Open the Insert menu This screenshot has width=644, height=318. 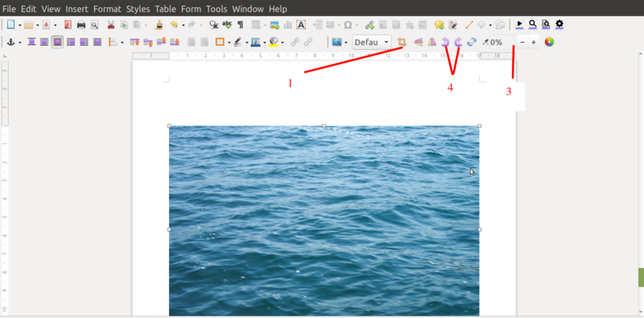click(x=76, y=9)
